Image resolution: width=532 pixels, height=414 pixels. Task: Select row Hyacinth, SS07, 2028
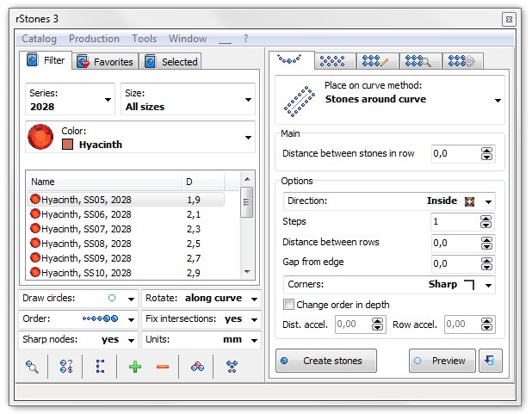pos(126,229)
